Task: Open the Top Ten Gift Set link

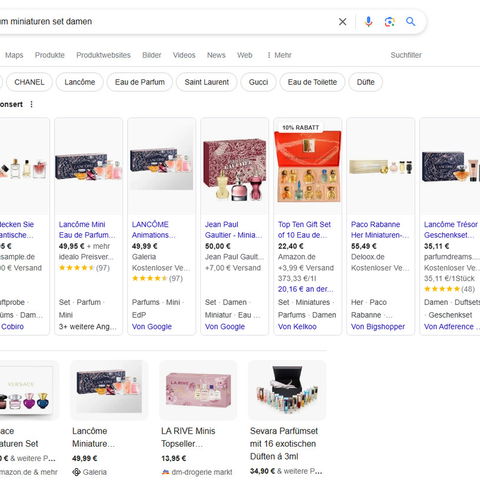Action: (304, 230)
